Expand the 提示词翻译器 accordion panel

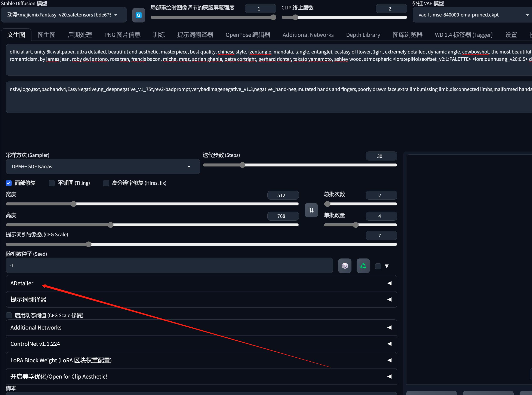click(389, 299)
